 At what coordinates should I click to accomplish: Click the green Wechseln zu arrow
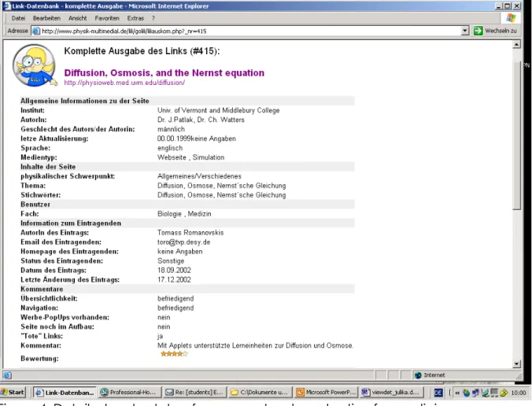pyautogui.click(x=478, y=31)
